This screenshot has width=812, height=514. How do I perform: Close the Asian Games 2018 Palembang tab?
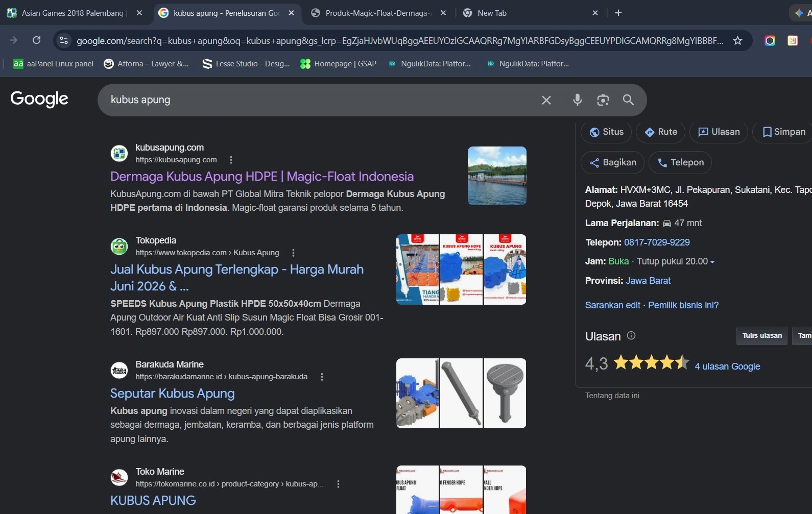139,13
